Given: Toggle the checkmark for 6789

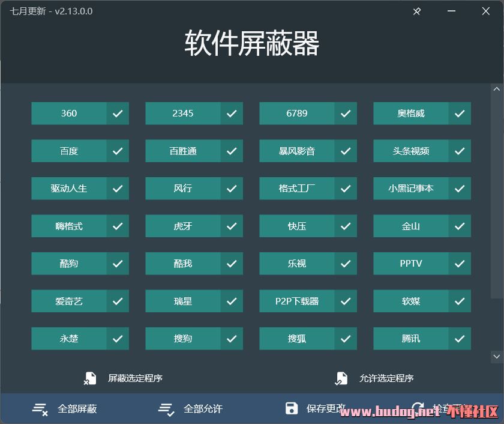Looking at the screenshot, I should pyautogui.click(x=346, y=114).
